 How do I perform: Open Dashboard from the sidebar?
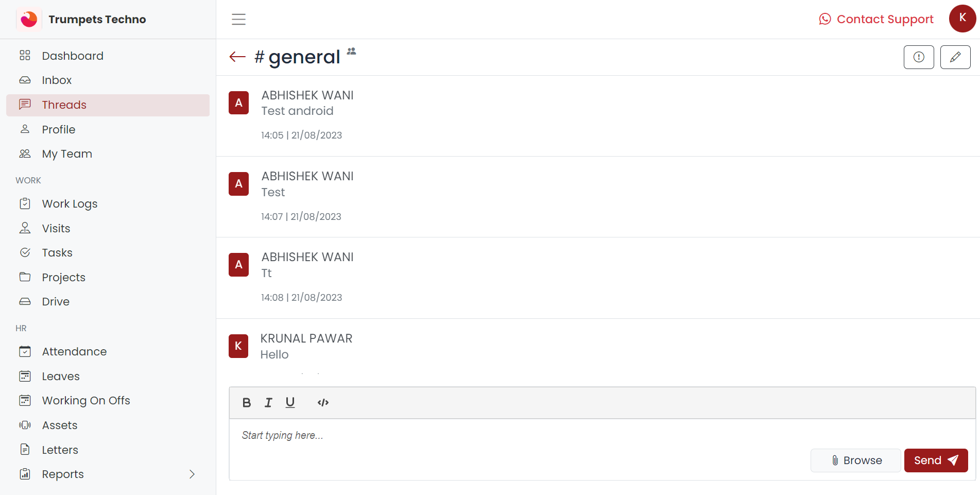(x=73, y=56)
